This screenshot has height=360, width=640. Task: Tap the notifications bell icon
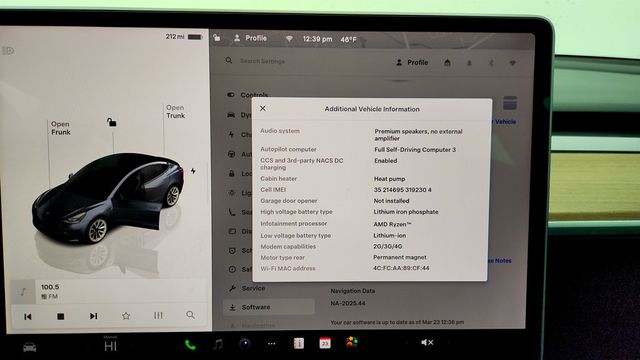click(x=469, y=63)
